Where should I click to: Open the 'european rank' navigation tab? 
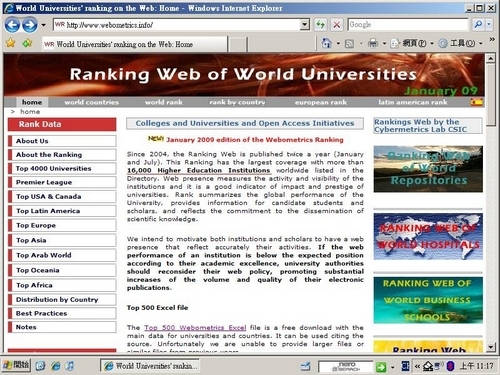point(321,102)
